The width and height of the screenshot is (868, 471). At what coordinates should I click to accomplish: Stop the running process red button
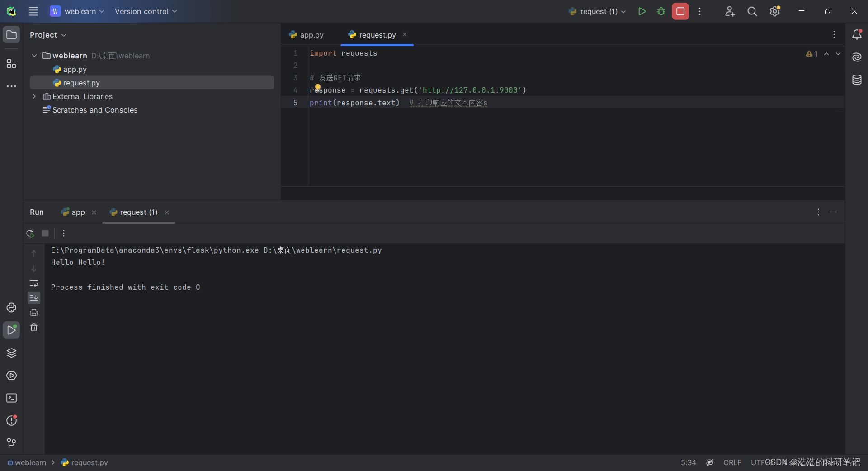pyautogui.click(x=680, y=11)
